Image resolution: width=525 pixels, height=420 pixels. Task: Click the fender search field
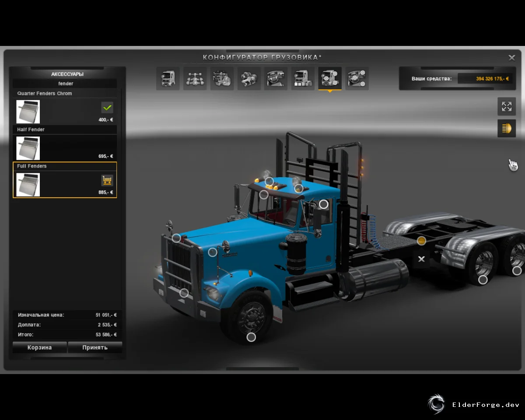click(x=65, y=84)
